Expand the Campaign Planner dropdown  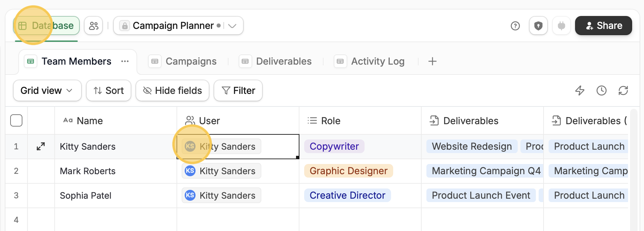point(232,26)
